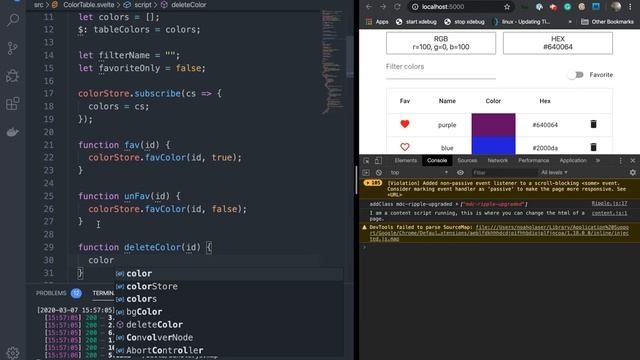Open the Search view in VS Code
This screenshot has height=360, width=640.
coord(13,20)
